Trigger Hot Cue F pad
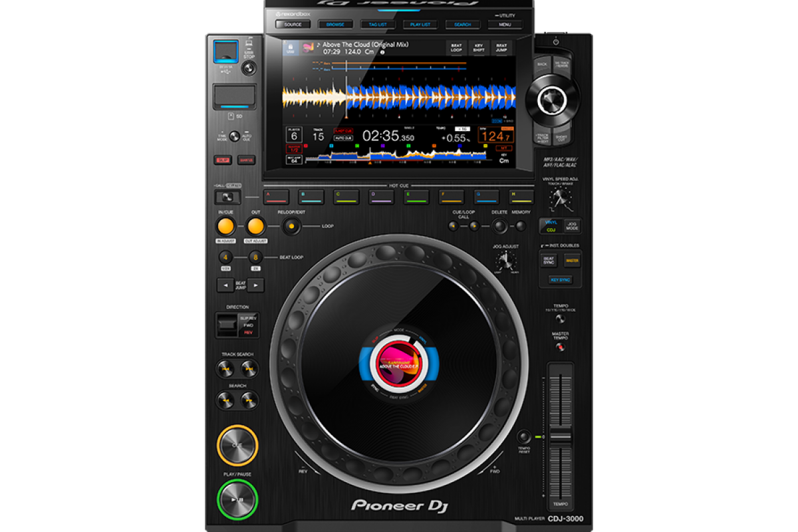The image size is (798, 532). (x=452, y=196)
